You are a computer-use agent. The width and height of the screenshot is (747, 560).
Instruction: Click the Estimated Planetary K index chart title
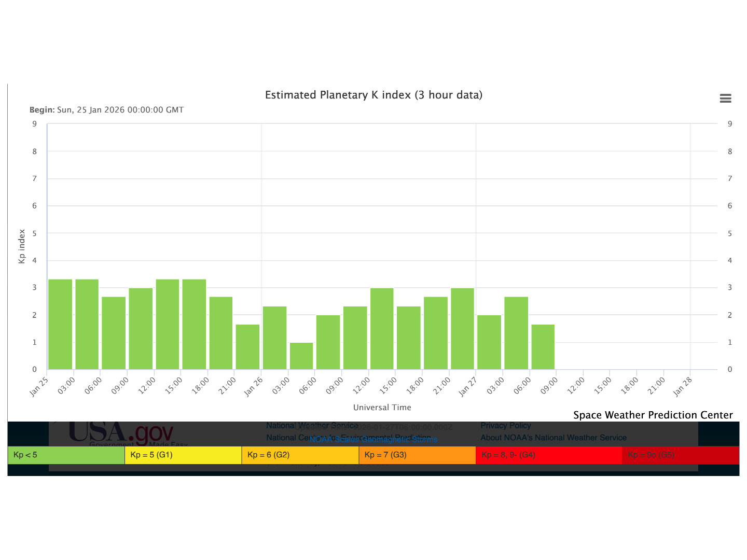click(374, 95)
